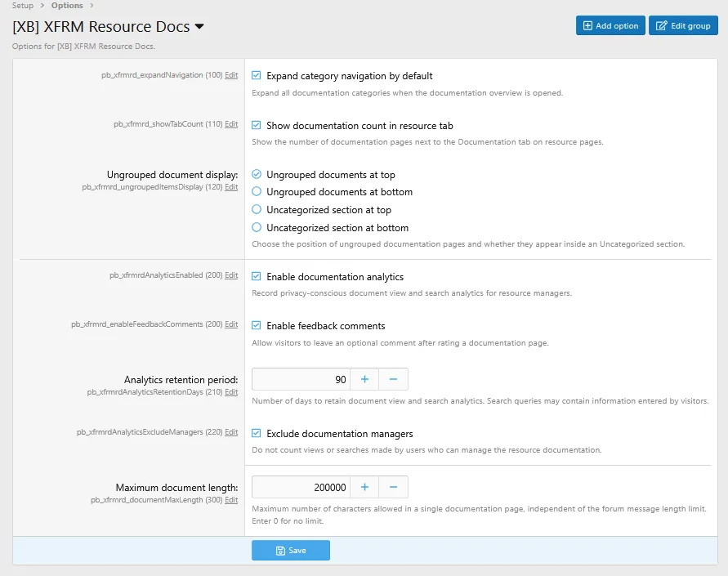Save the options form
Image resolution: width=728 pixels, height=576 pixels.
(291, 550)
